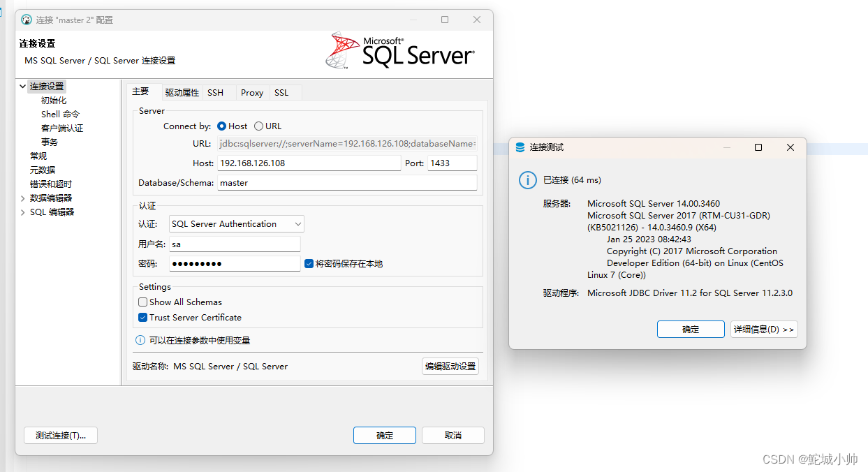Open the SQL Server Authentication dropdown
This screenshot has width=868, height=472.
(x=237, y=224)
